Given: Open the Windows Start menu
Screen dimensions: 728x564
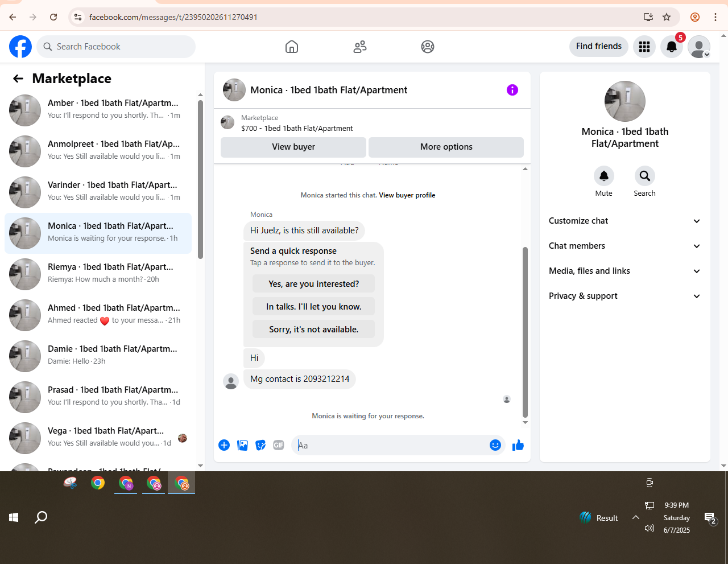Looking at the screenshot, I should point(14,517).
